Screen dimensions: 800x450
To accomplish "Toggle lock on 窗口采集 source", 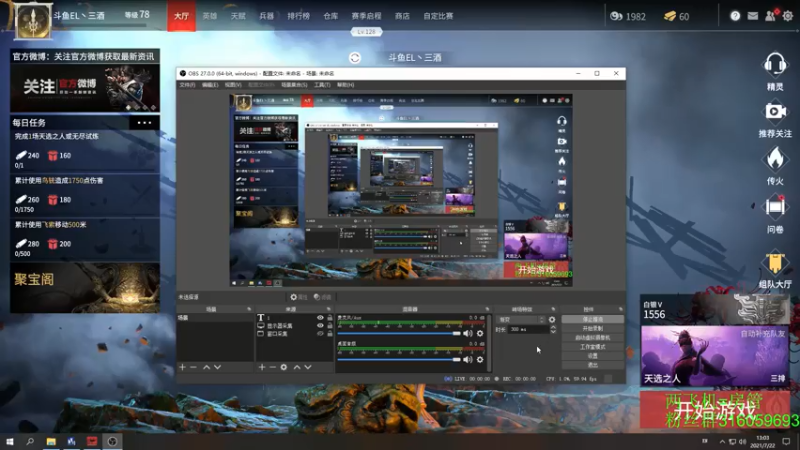I will [330, 334].
